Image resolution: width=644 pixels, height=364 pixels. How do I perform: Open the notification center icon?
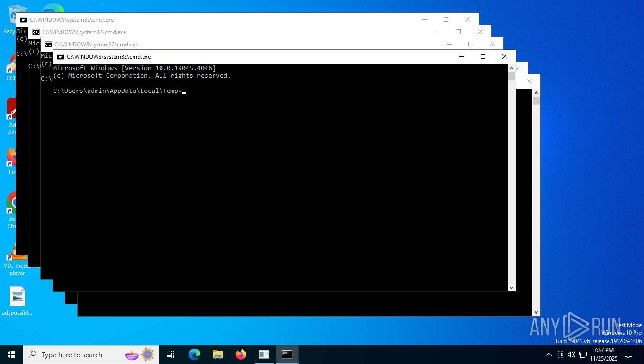click(x=628, y=355)
